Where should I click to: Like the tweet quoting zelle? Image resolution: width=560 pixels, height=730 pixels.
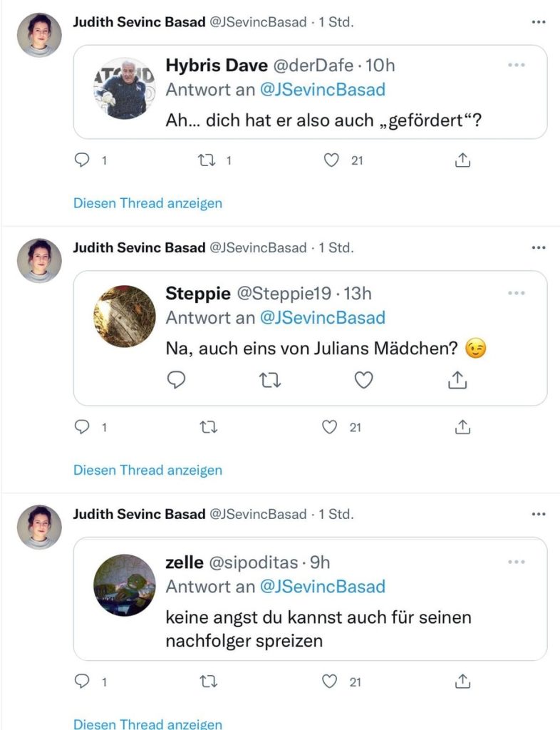point(329,682)
